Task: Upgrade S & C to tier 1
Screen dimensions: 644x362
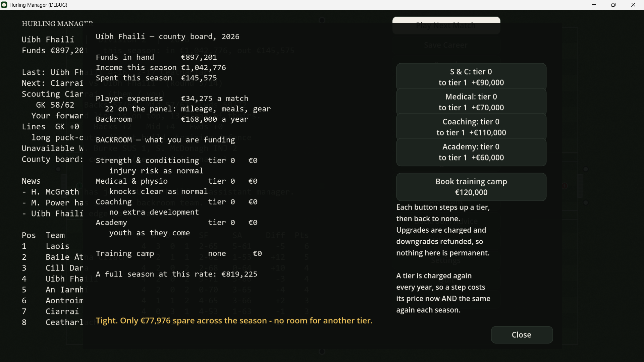Action: click(x=471, y=77)
